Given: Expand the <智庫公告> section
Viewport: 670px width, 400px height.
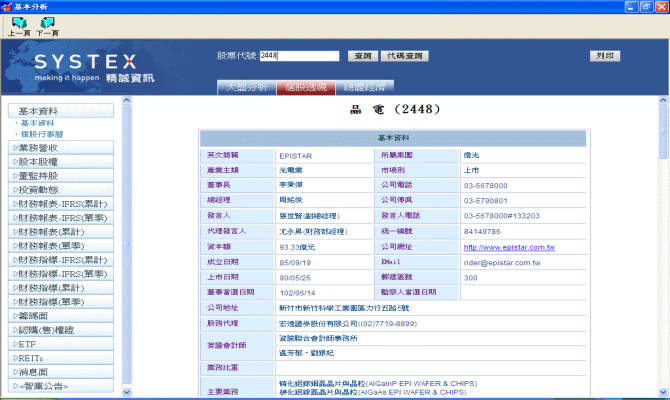Looking at the screenshot, I should (x=61, y=386).
